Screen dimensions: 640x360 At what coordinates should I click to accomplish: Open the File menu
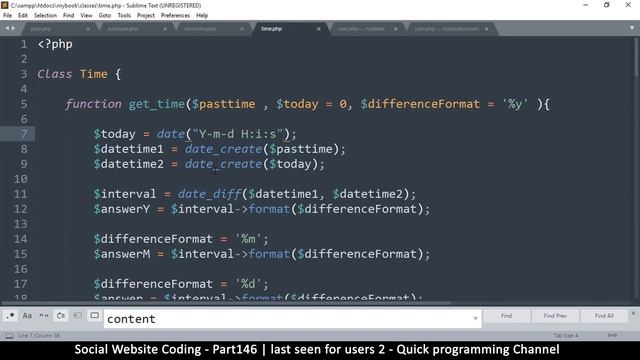(x=7, y=16)
